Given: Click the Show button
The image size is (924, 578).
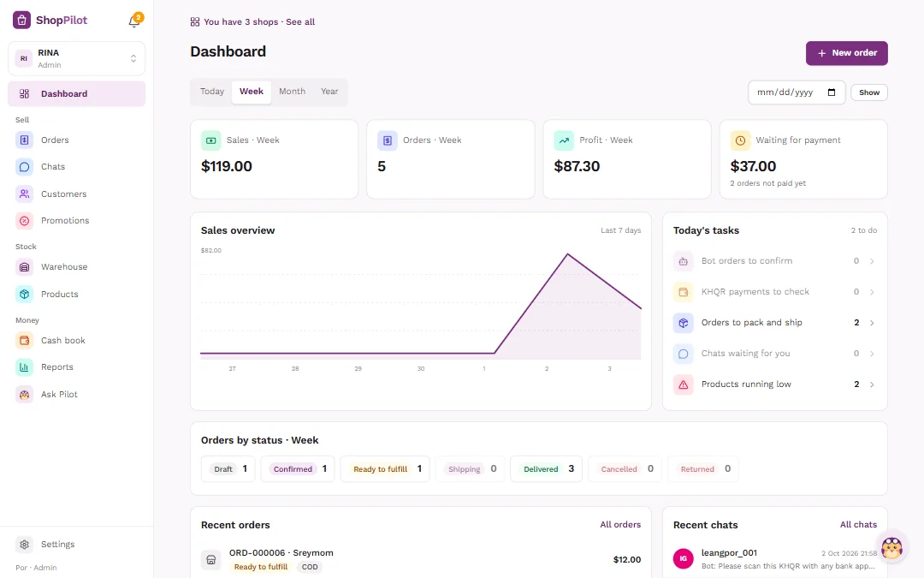Looking at the screenshot, I should [869, 92].
